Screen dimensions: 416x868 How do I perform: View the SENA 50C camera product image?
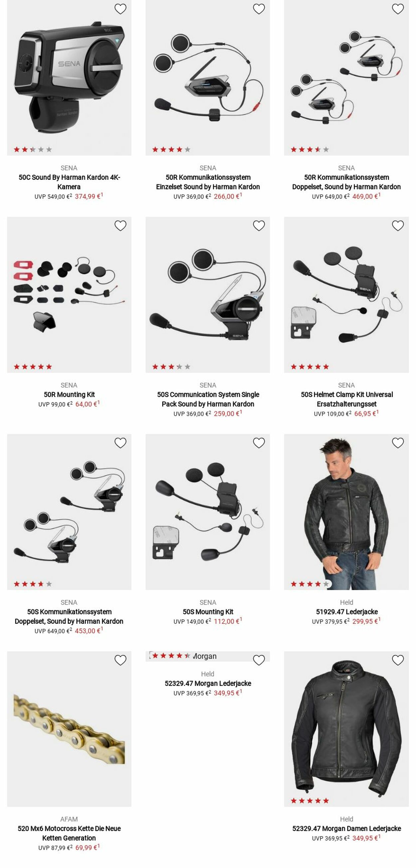[69, 78]
